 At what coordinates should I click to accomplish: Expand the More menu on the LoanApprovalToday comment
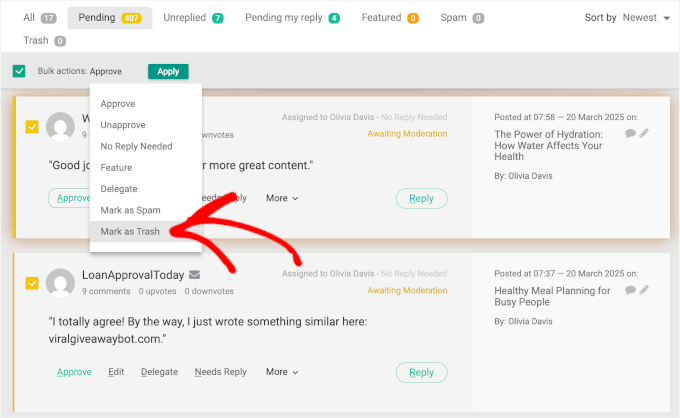pyautogui.click(x=282, y=372)
